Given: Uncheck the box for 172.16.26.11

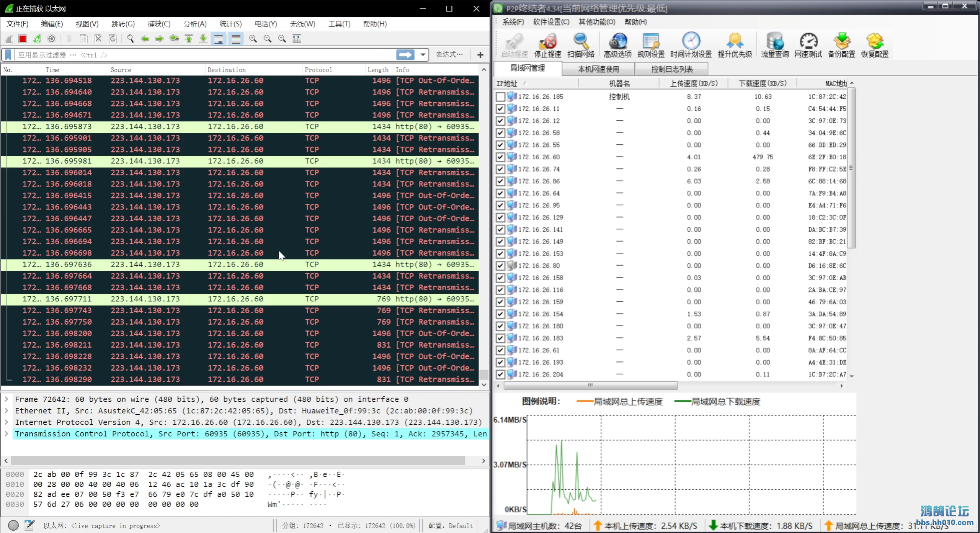Looking at the screenshot, I should coord(500,109).
